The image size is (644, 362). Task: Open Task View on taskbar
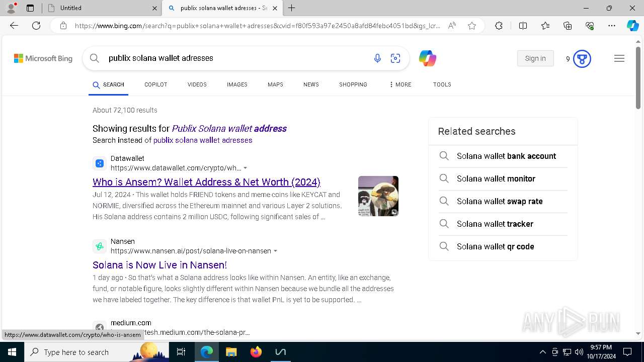pyautogui.click(x=181, y=352)
